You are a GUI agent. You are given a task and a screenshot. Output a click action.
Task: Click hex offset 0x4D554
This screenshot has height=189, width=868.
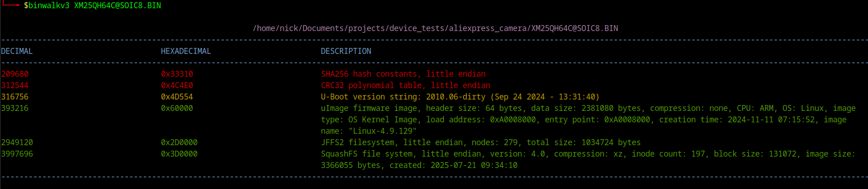[x=177, y=97]
